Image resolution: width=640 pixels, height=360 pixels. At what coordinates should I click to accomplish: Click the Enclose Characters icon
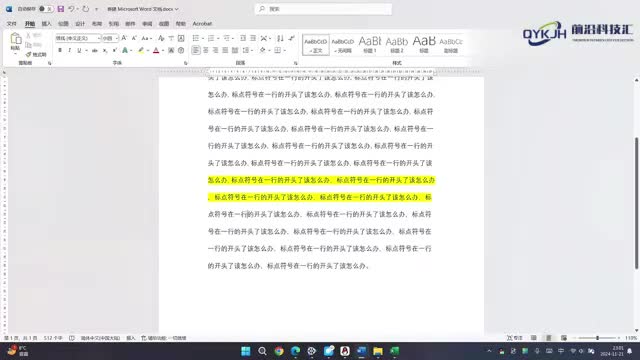tap(181, 51)
